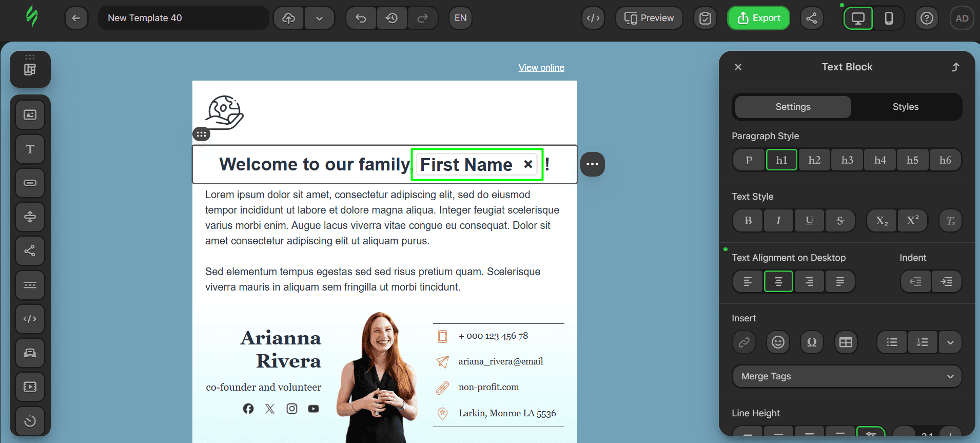Insert a special character omega
The image size is (980, 443).
click(812, 342)
